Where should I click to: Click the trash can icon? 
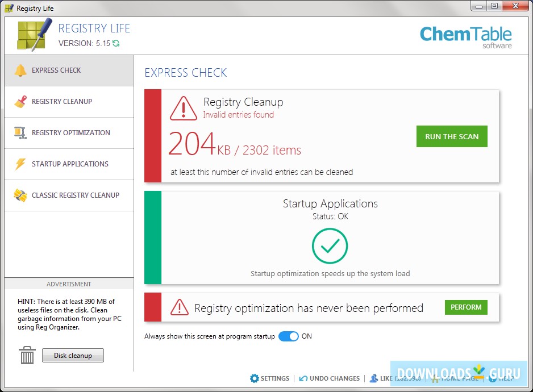coord(27,355)
